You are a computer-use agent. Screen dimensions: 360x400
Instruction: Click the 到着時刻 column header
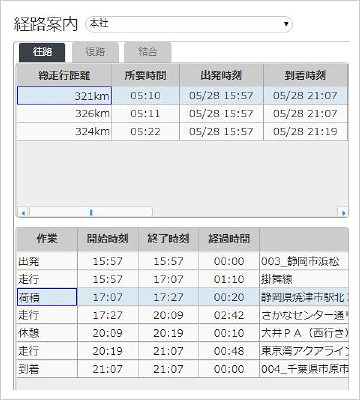[x=306, y=75]
